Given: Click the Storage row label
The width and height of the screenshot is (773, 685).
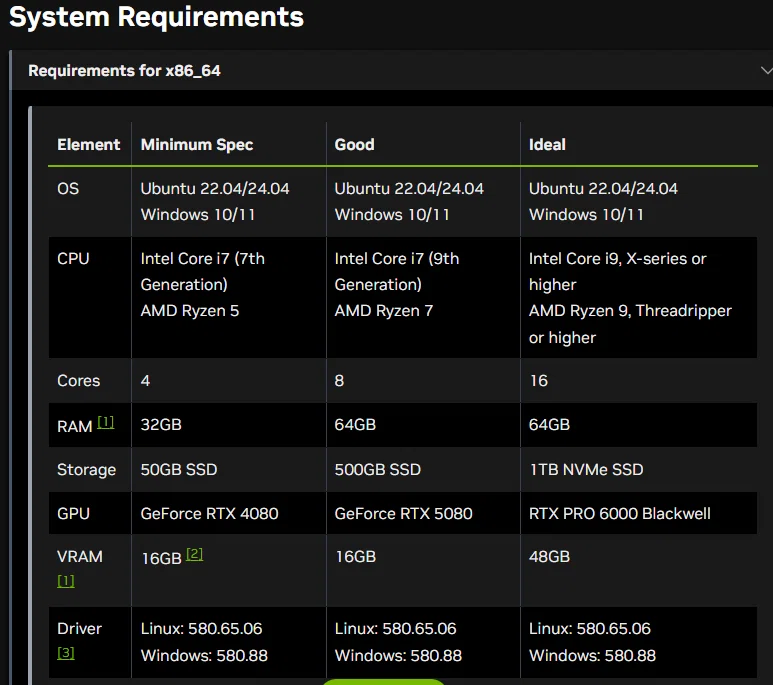Looking at the screenshot, I should pyautogui.click(x=86, y=470).
